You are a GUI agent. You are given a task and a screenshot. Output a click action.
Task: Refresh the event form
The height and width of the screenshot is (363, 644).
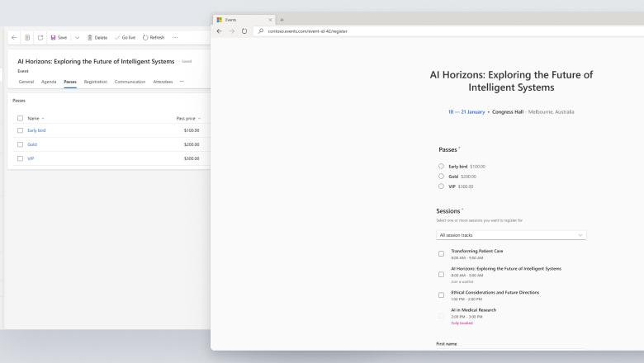click(x=154, y=37)
